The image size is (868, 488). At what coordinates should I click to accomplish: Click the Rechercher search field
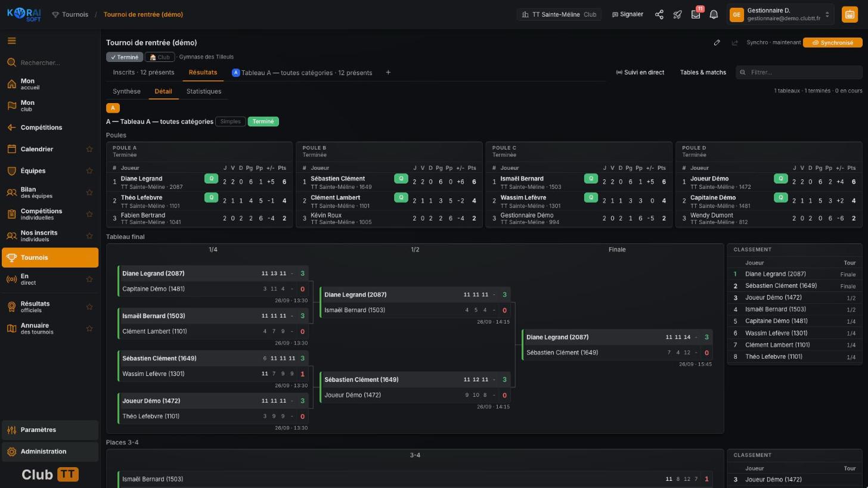point(50,63)
